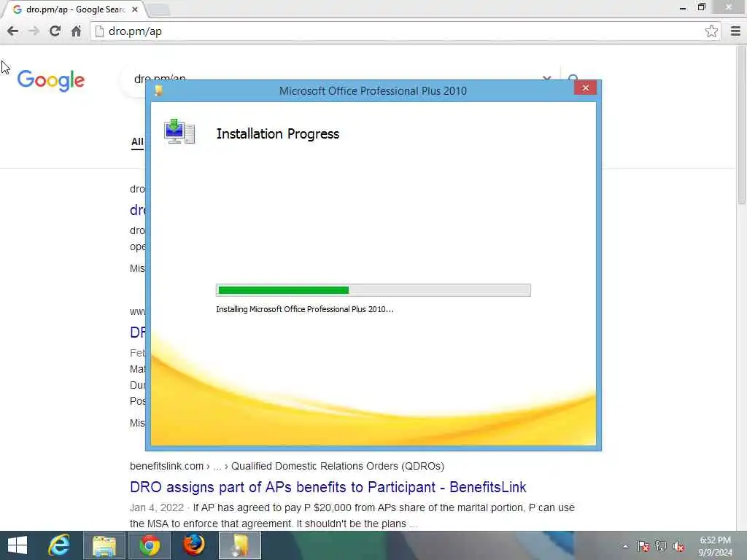The width and height of the screenshot is (747, 560).
Task: Go back in Chrome browser
Action: click(13, 31)
